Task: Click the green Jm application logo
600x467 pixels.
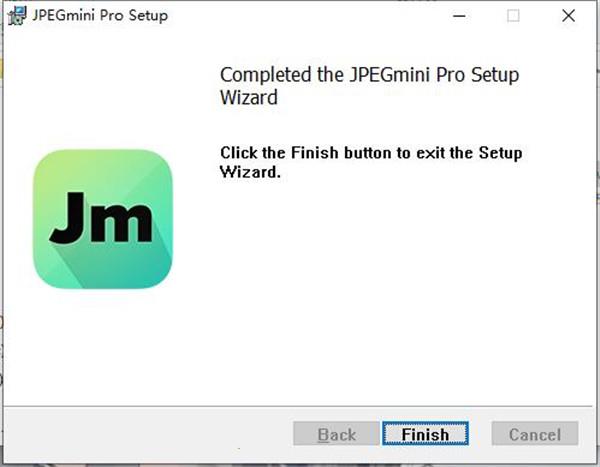Action: click(x=103, y=219)
